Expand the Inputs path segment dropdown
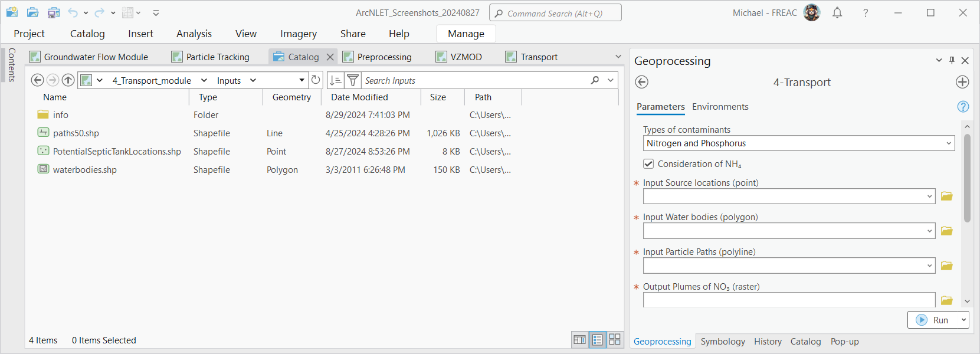The width and height of the screenshot is (980, 354). [x=253, y=80]
